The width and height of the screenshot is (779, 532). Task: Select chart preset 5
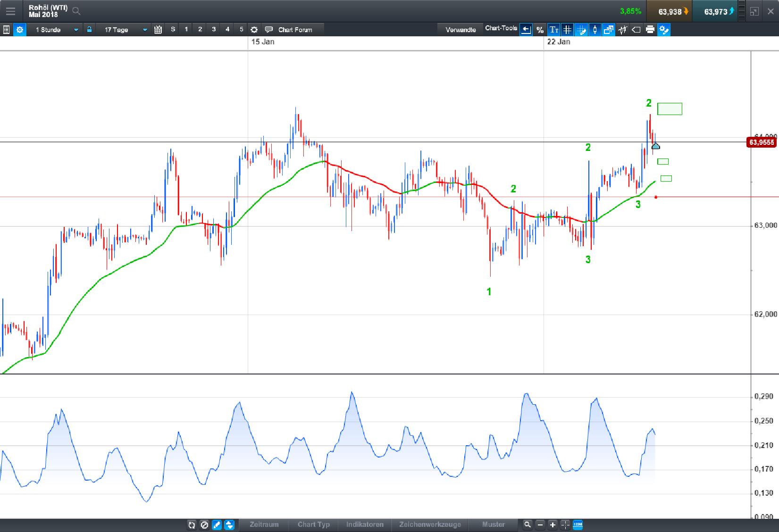coord(241,30)
